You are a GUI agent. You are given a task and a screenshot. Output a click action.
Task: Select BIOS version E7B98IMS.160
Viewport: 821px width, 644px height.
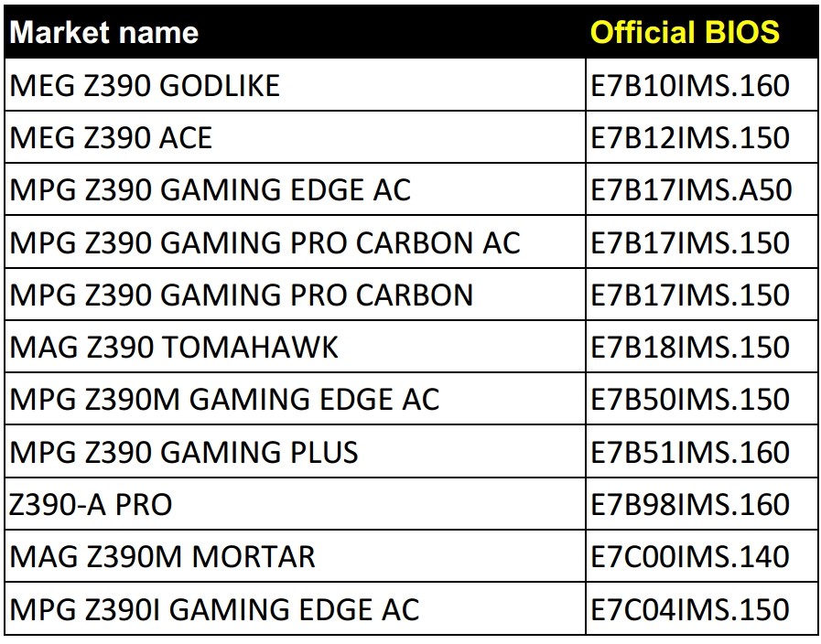point(690,504)
